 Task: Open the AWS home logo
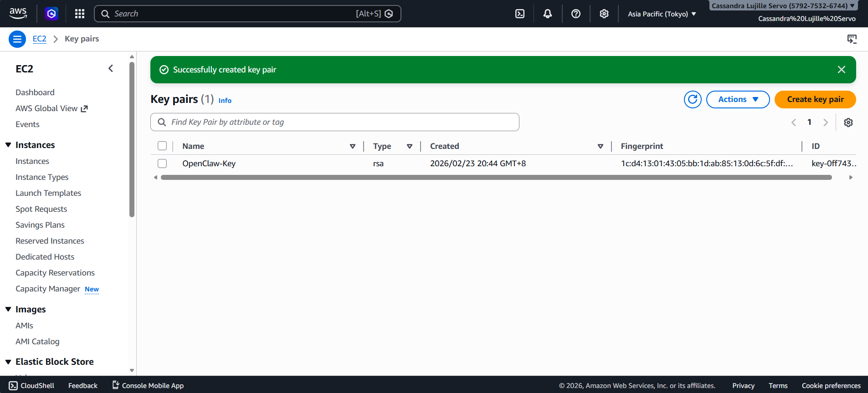coord(18,14)
